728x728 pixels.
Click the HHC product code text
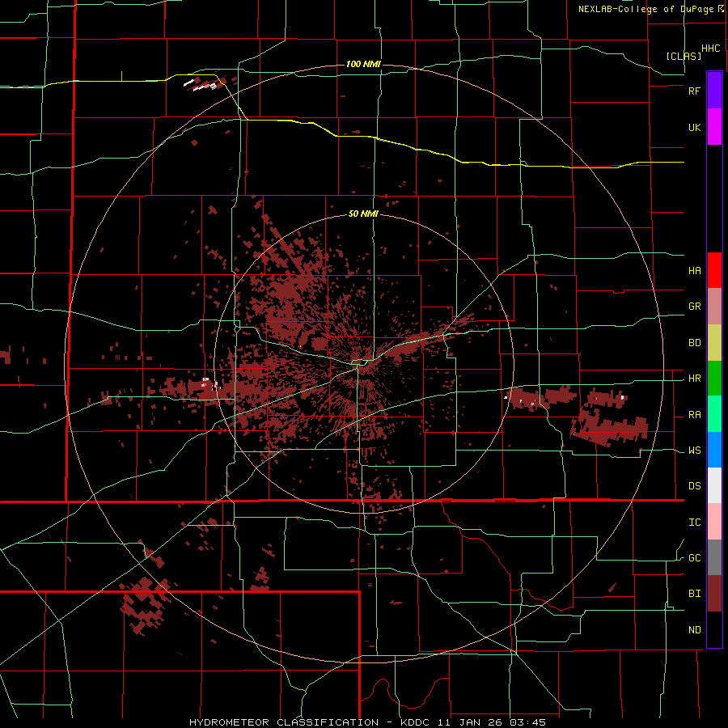[710, 49]
